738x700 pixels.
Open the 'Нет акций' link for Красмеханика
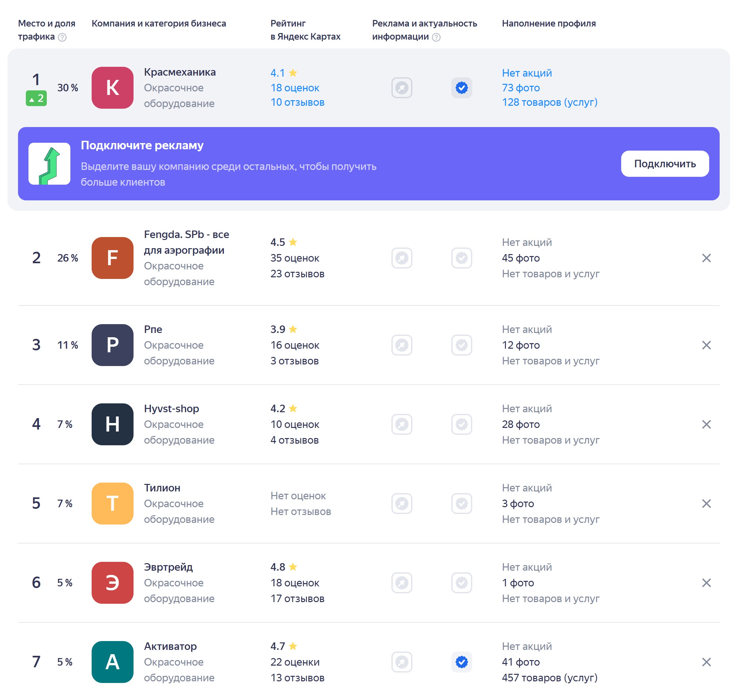coord(527,73)
